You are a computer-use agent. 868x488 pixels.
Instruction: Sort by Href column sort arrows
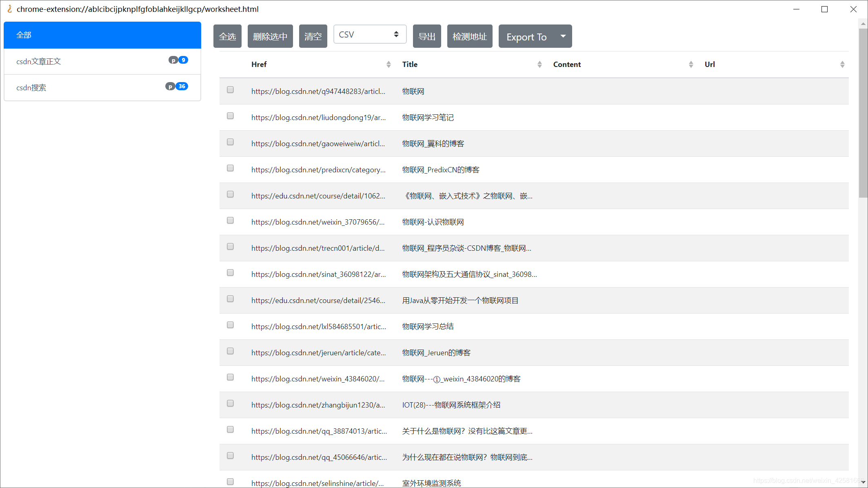388,65
